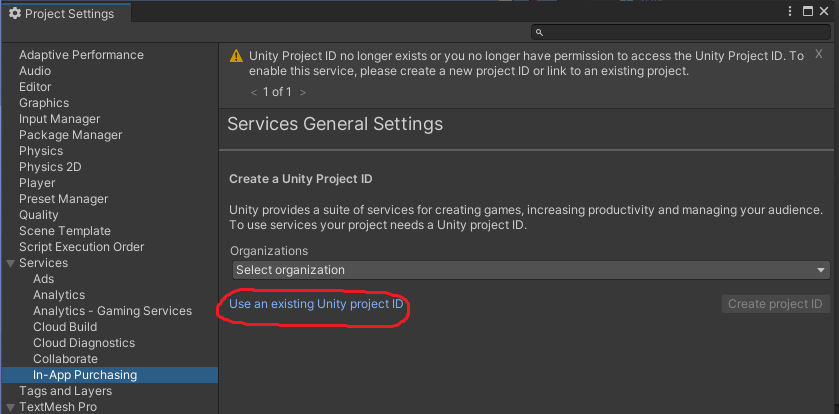Select the Project Settings tab
Screen dimensions: 839x414
66,13
